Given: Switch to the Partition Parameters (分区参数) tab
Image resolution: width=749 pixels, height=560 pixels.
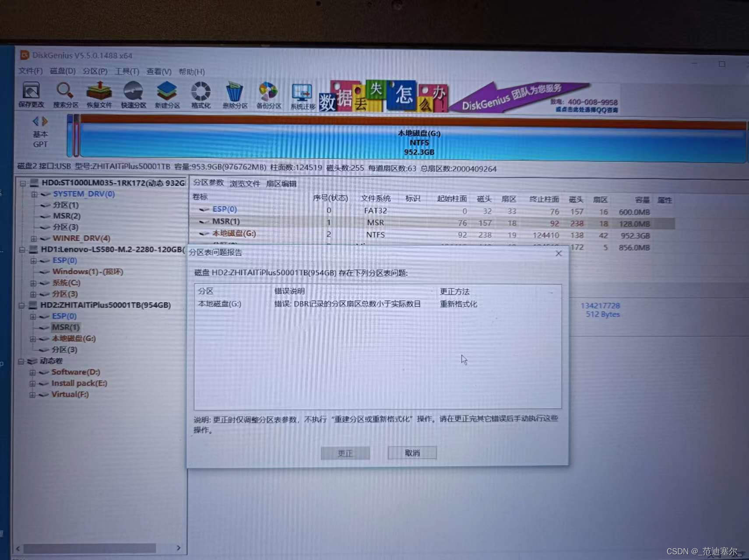Looking at the screenshot, I should (208, 183).
